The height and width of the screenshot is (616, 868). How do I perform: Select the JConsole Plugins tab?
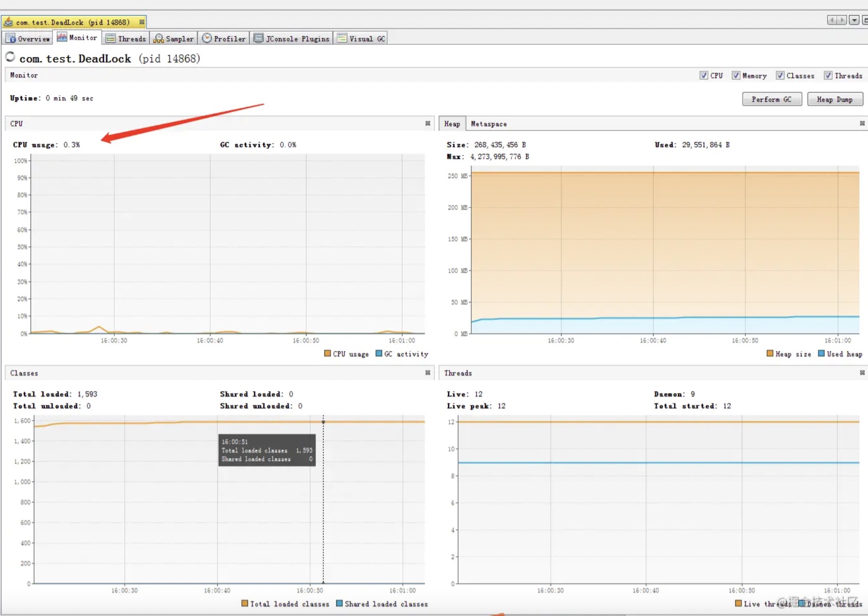[291, 39]
